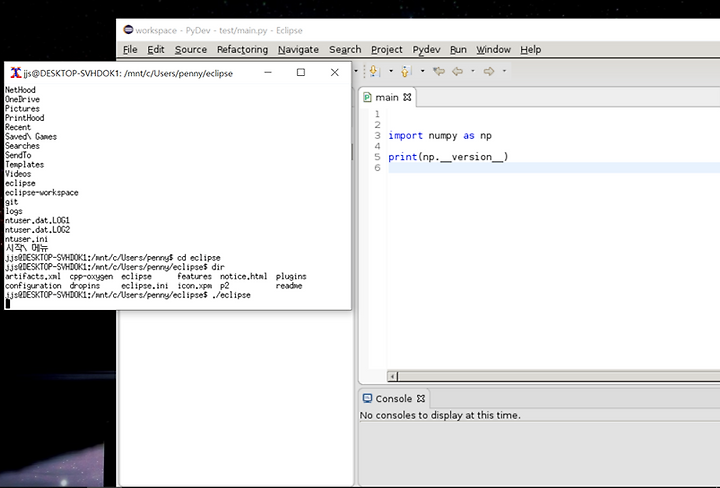Open the Project menu
Image resolution: width=720 pixels, height=488 pixels.
tap(387, 50)
